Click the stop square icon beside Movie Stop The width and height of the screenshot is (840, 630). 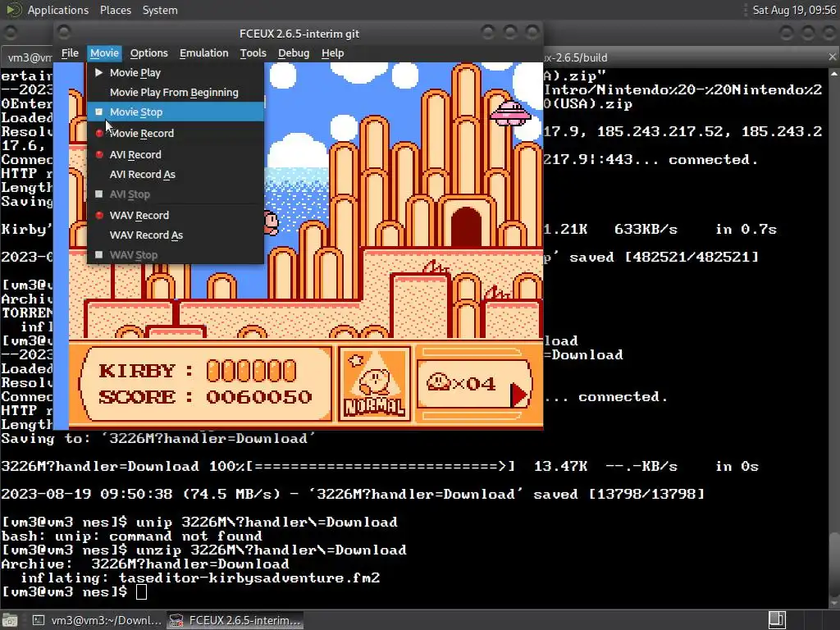click(x=99, y=112)
